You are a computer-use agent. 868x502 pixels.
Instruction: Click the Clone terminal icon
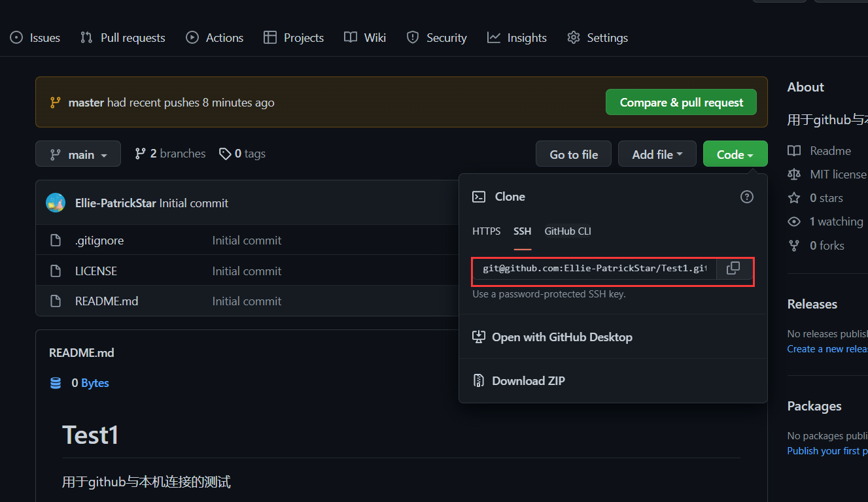[479, 197]
